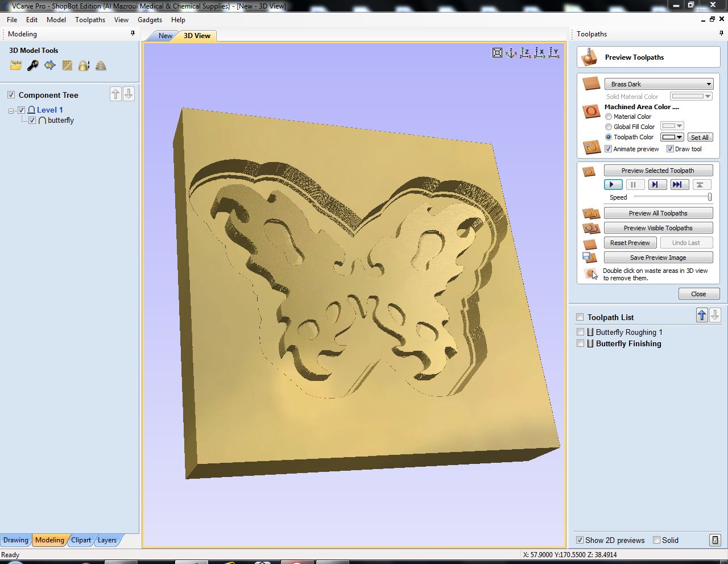Click the animate preview tool icon
Image resolution: width=728 pixels, height=564 pixels.
coord(591,147)
